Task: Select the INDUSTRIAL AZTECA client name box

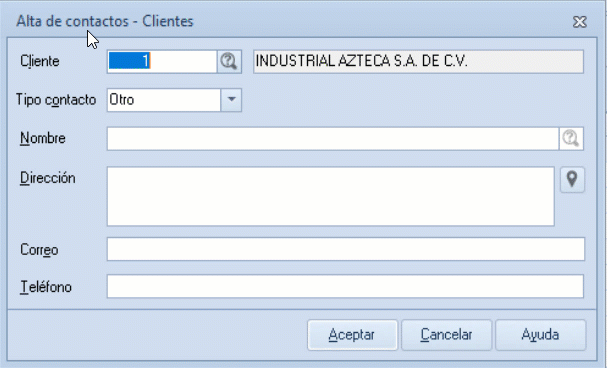Action: 418,61
